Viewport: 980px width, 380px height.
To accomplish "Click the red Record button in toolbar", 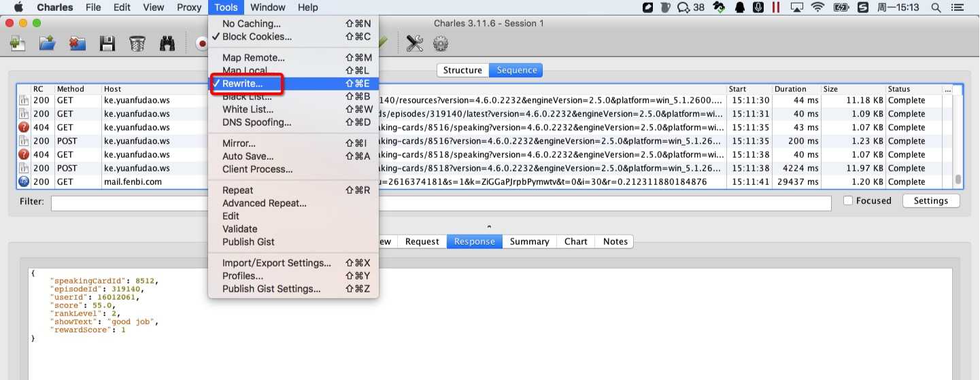I will pos(201,44).
